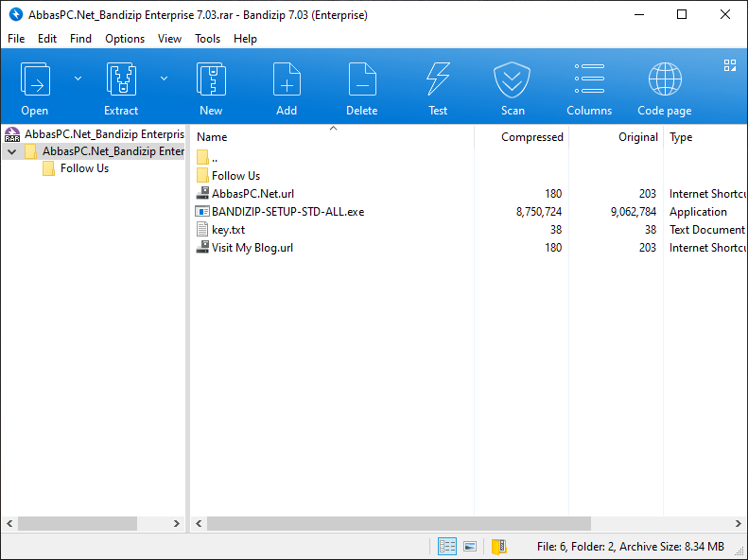Sort by Name column header
Viewport: 748px width, 560px height.
coord(333,137)
